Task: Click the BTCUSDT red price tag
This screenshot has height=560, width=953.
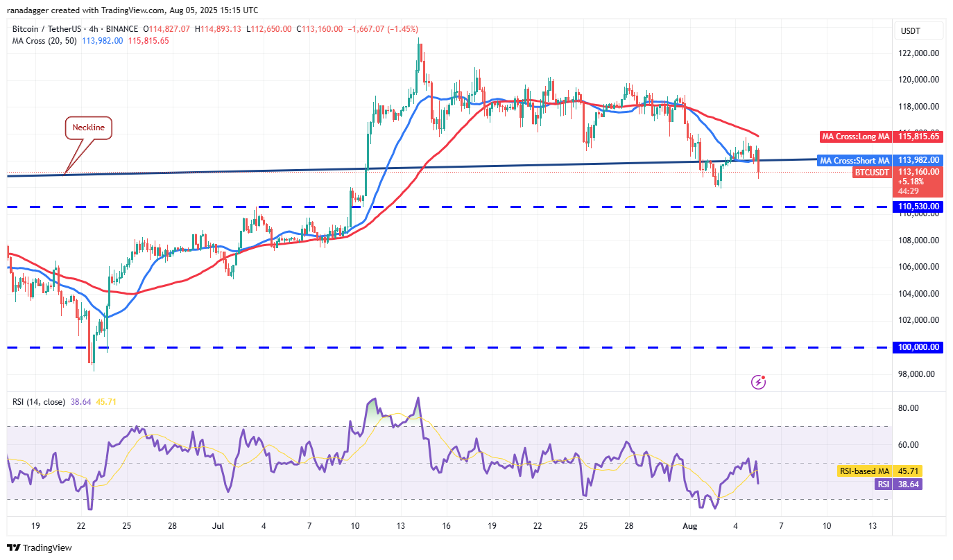Action: tap(870, 173)
